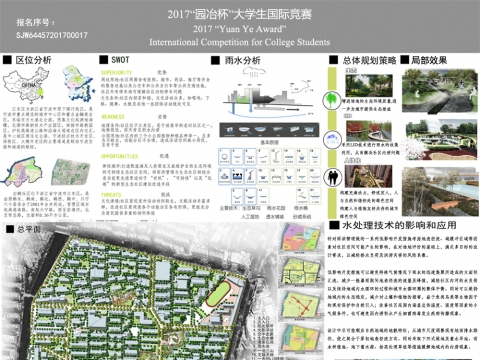
Task: Open the multicolored district zoning map
Action: pyautogui.click(x=23, y=172)
